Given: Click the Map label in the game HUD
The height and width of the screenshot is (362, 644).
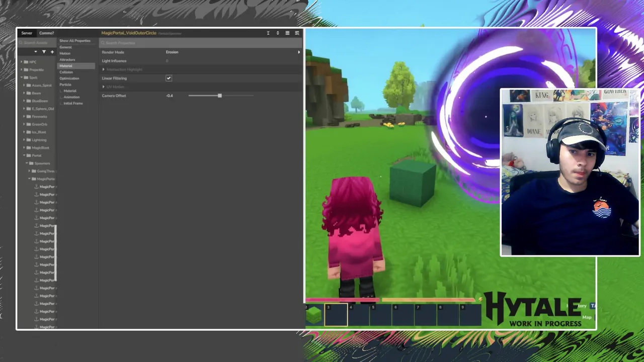Looking at the screenshot, I should tap(587, 317).
